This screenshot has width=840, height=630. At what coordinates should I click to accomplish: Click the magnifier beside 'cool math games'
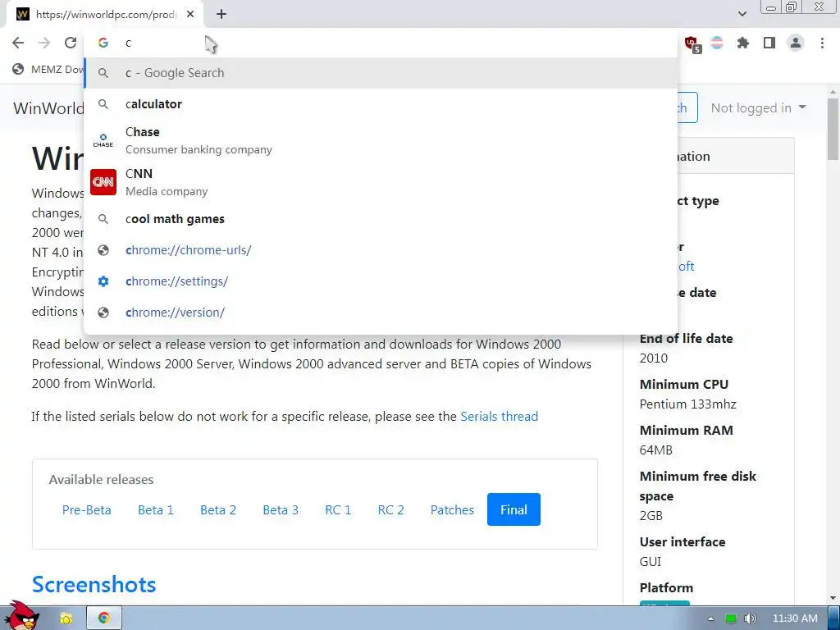(103, 219)
